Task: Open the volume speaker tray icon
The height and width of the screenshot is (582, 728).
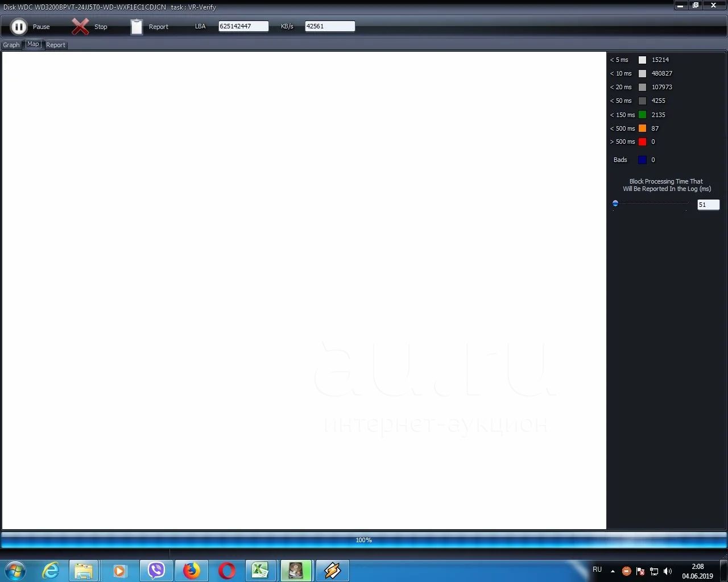Action: point(668,571)
